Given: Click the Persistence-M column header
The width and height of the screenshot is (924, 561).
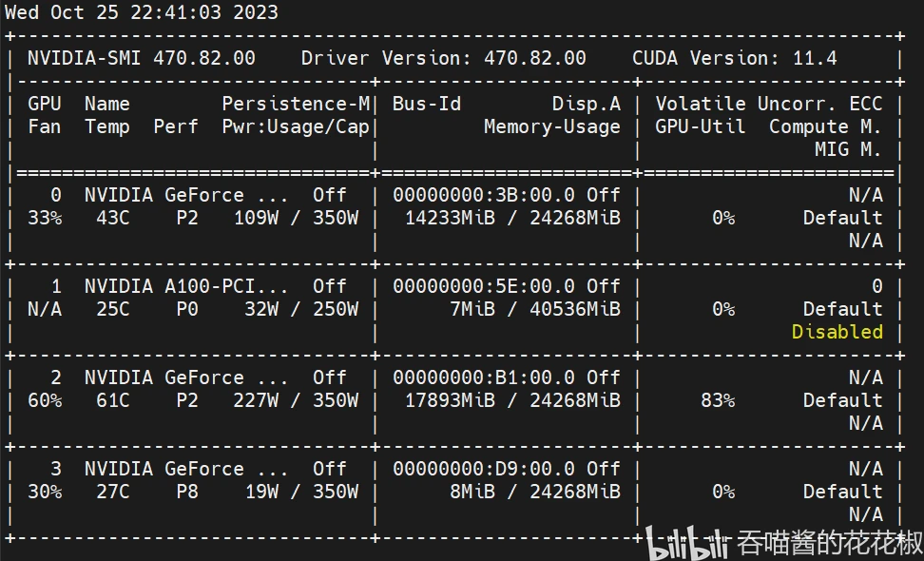Looking at the screenshot, I should pyautogui.click(x=296, y=104).
